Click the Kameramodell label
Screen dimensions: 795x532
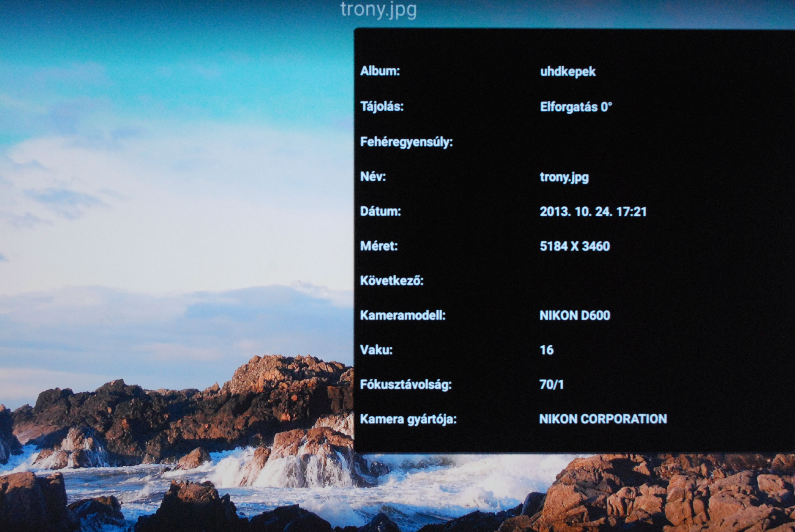point(402,315)
